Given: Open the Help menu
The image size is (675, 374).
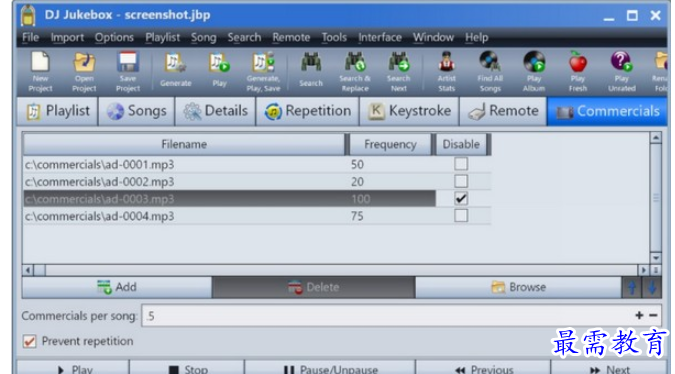Looking at the screenshot, I should tap(477, 37).
